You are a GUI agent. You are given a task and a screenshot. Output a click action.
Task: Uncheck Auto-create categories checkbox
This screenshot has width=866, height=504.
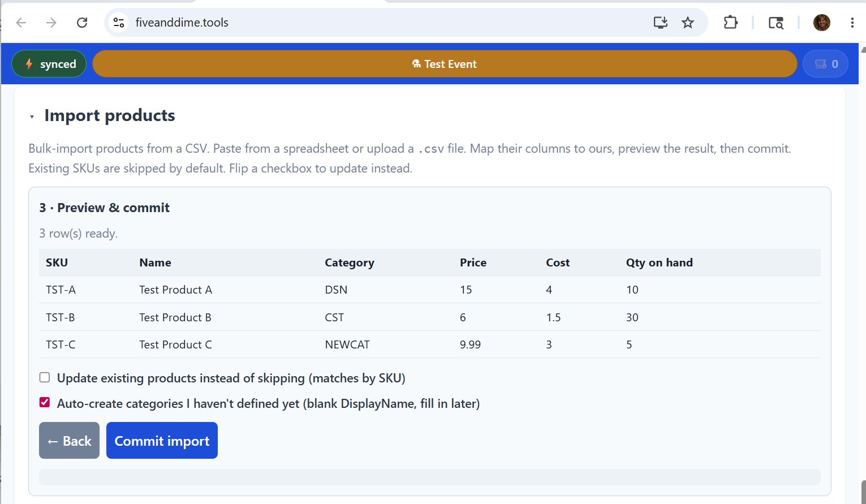[45, 402]
